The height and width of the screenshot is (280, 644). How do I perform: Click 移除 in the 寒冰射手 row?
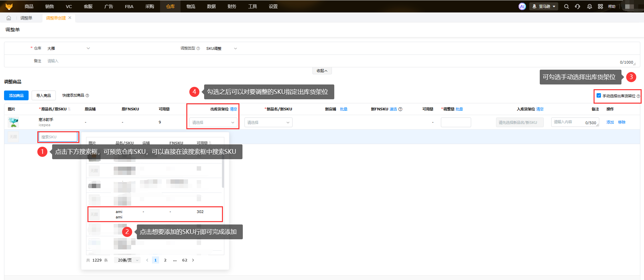click(622, 122)
